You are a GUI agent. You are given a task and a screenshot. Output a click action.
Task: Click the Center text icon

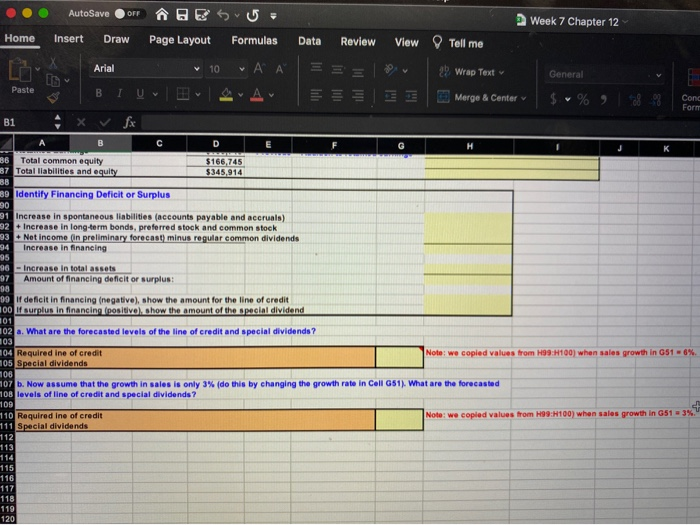coord(337,96)
